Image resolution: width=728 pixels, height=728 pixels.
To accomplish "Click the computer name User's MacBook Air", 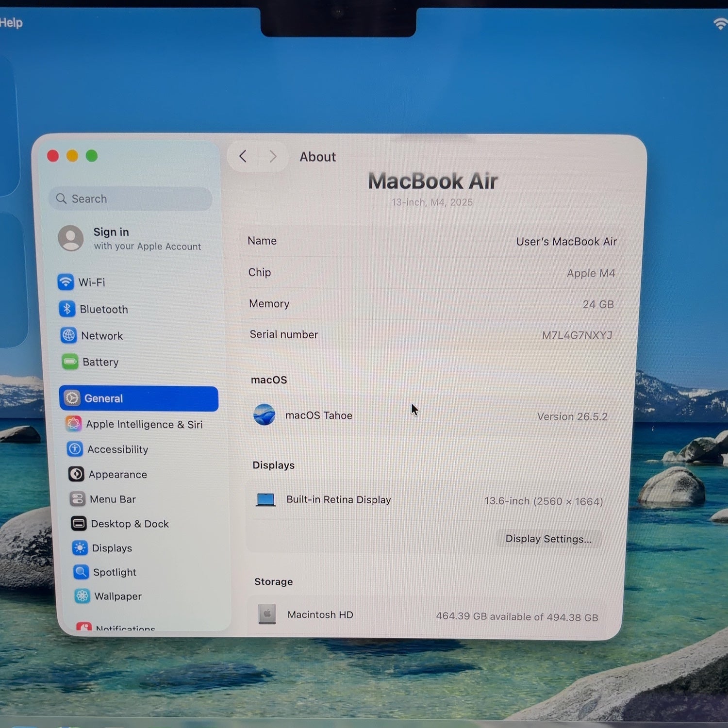I will pos(566,241).
